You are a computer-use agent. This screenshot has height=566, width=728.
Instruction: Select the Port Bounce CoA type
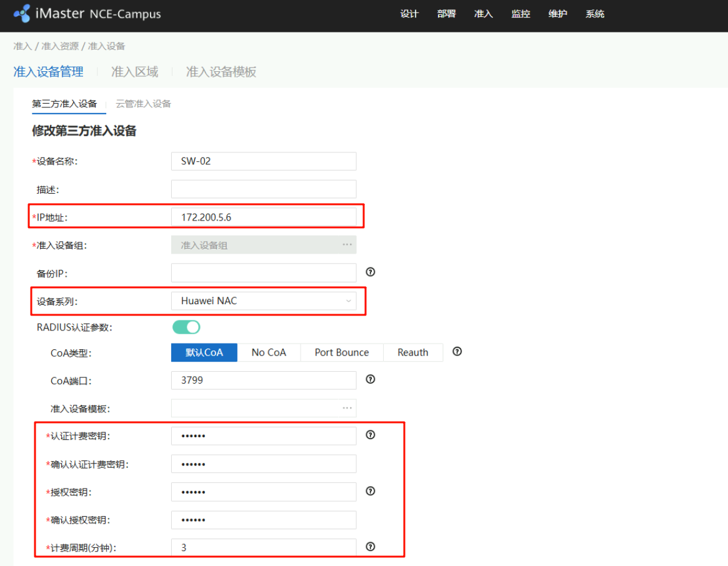(341, 352)
